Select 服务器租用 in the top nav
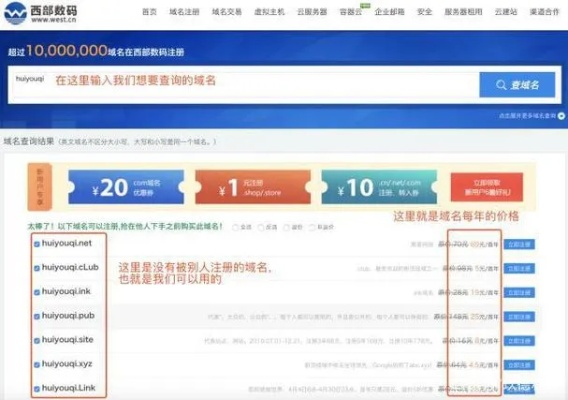The width and height of the screenshot is (568, 400). (x=463, y=12)
